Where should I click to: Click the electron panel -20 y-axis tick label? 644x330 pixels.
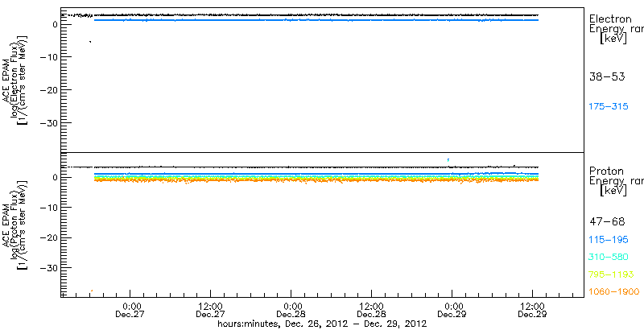(49, 90)
